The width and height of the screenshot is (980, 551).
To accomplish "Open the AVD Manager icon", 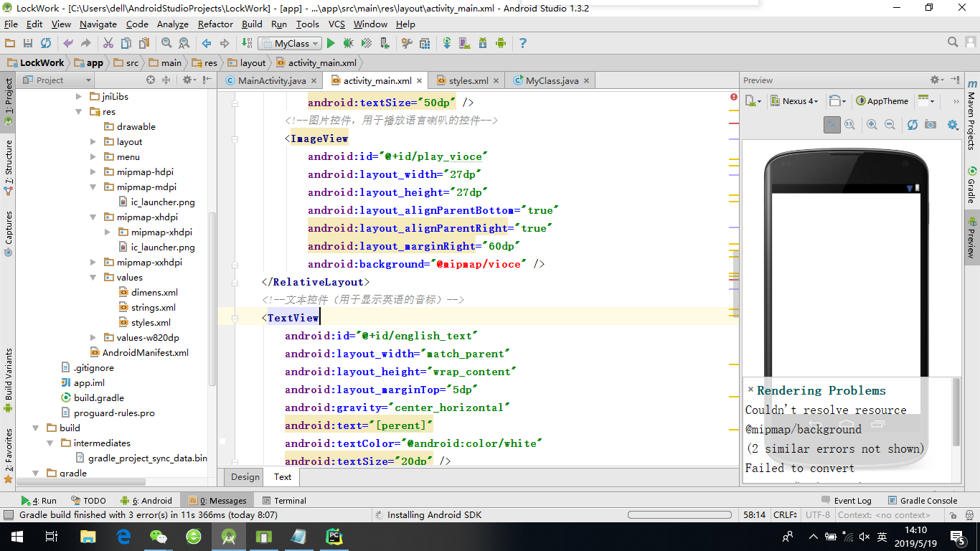I will pos(465,43).
